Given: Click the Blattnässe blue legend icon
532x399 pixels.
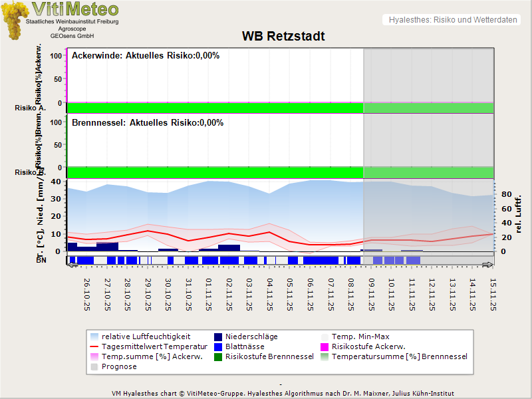Looking at the screenshot, I should tap(219, 346).
